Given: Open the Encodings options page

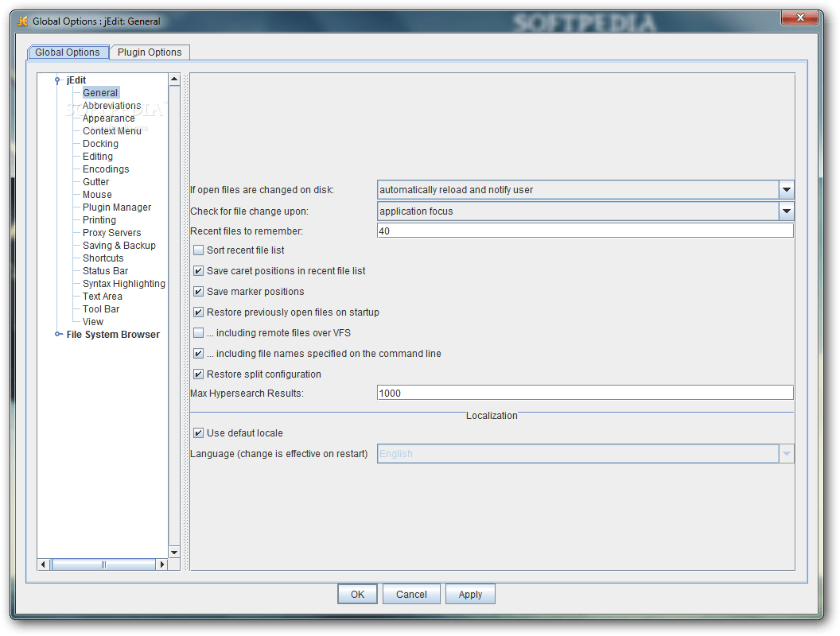Looking at the screenshot, I should (106, 169).
